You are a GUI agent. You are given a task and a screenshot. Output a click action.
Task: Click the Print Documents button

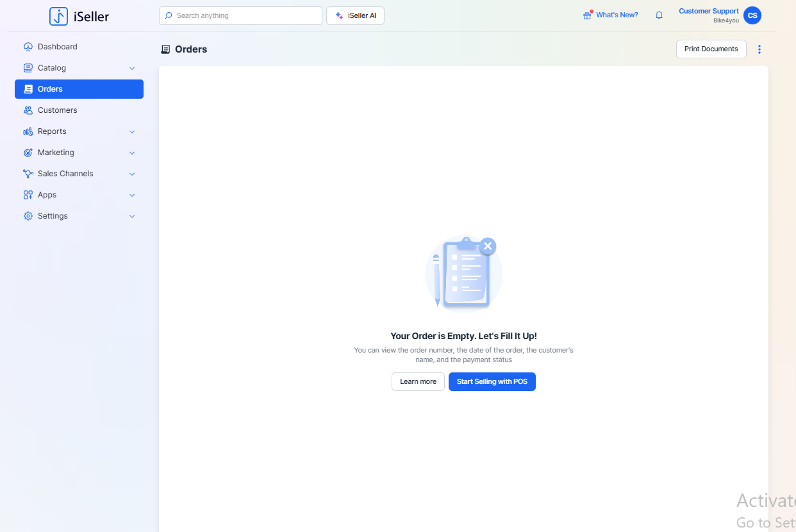tap(711, 49)
